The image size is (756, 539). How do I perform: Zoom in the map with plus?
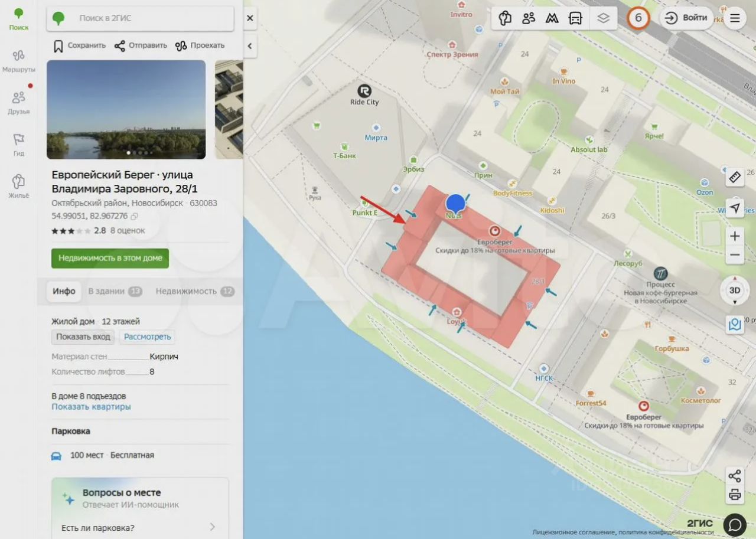735,236
